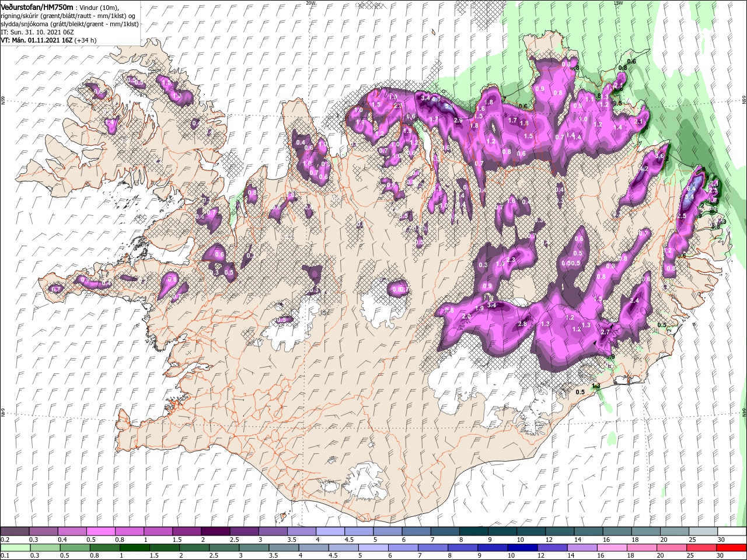The width and height of the screenshot is (747, 560).
Task: Pick the light gray 25 snowfall legend swatch
Action: pyautogui.click(x=703, y=531)
